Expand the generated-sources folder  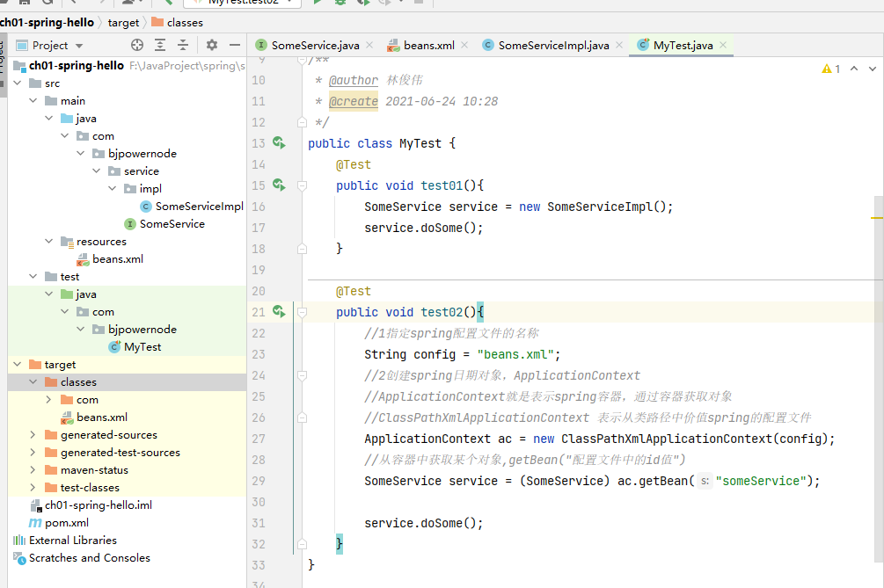(x=33, y=435)
